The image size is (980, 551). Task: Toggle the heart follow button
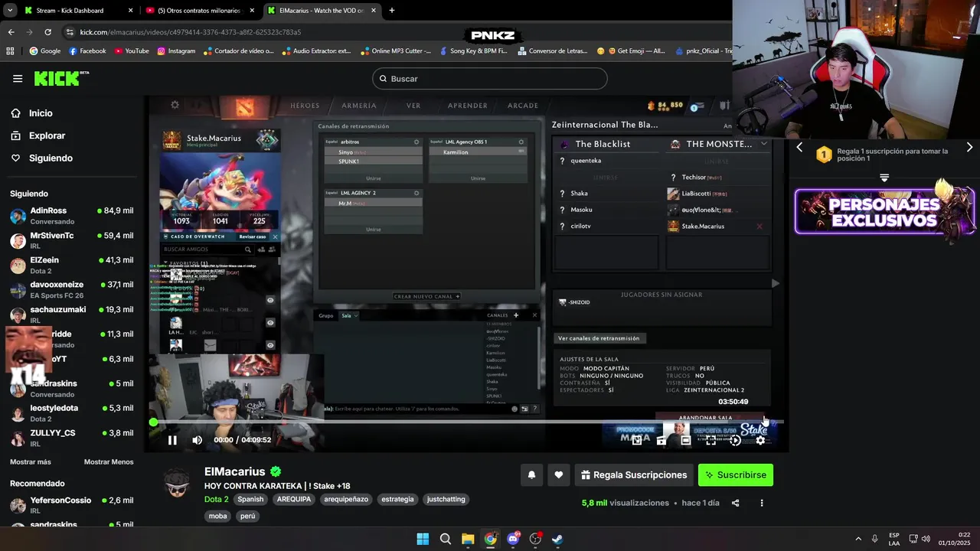(x=559, y=475)
